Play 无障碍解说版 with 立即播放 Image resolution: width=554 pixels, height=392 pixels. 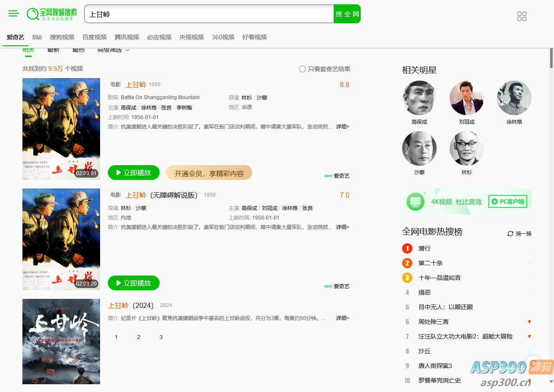click(134, 283)
